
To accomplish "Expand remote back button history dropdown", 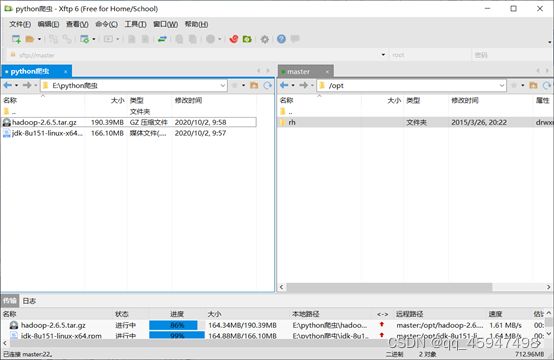I will click(293, 85).
